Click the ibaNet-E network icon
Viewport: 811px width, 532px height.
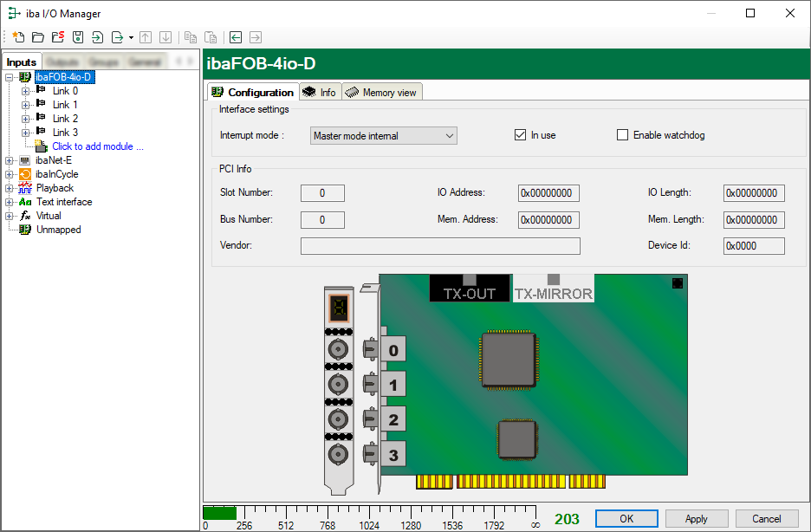click(24, 160)
